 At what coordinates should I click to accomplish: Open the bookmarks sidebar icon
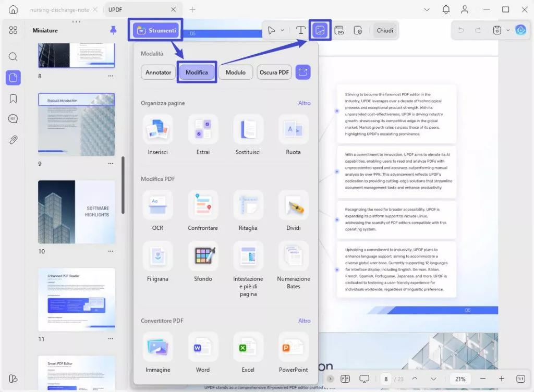pos(13,99)
